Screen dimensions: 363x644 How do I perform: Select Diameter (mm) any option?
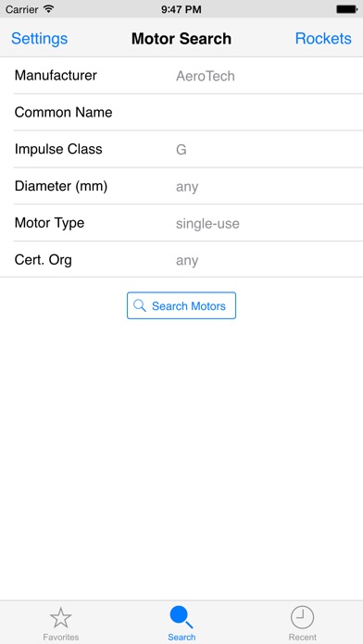[x=187, y=187]
